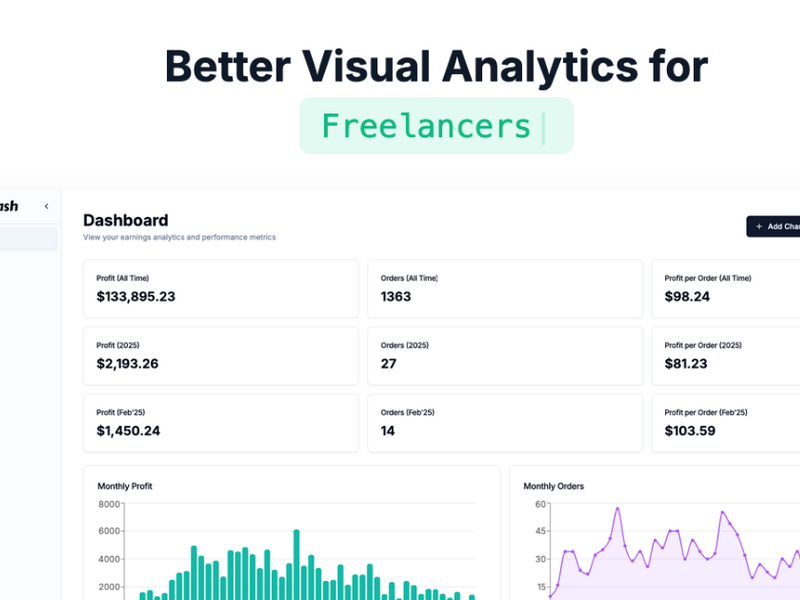Click the plus icon on Add Chart

coord(757,226)
